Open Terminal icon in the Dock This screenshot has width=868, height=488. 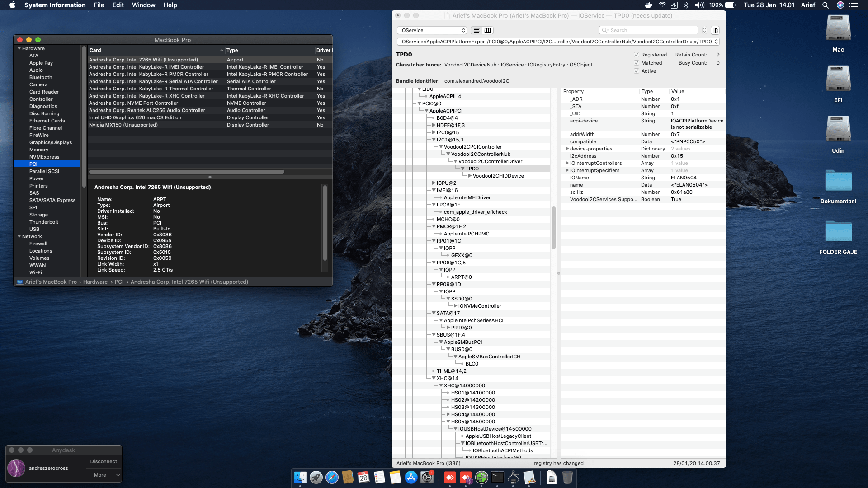click(x=497, y=477)
